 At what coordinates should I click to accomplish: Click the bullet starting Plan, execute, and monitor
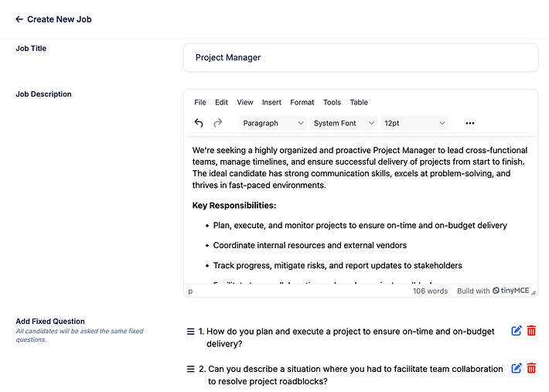(360, 226)
